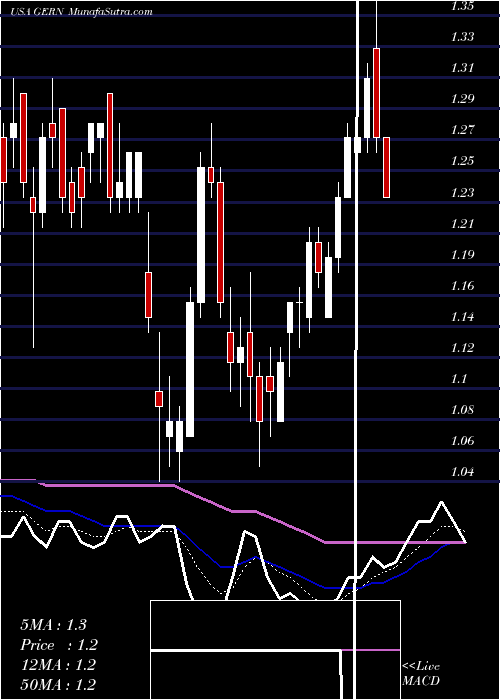Click the 1.25 price axis label
Image resolution: width=500 pixels, height=700 pixels.
click(x=462, y=161)
